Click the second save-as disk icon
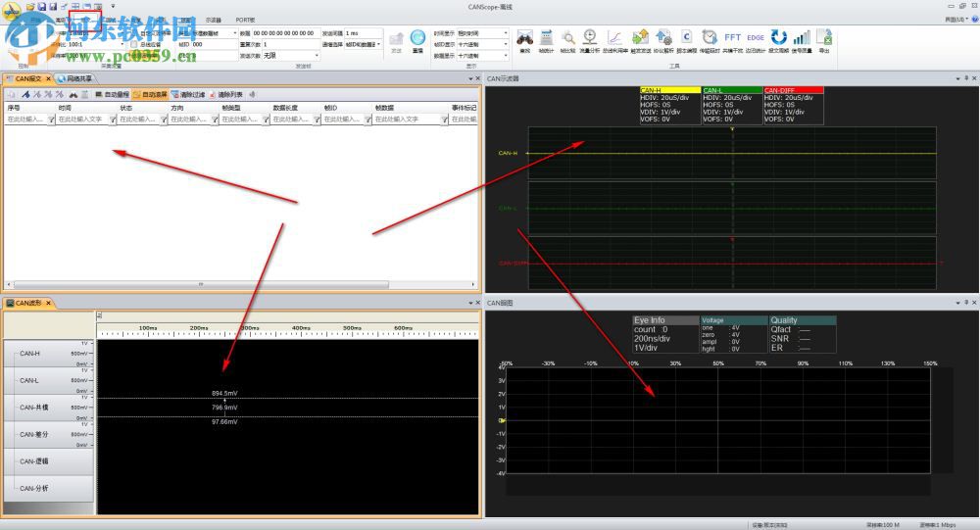The width and height of the screenshot is (980, 530). tap(53, 6)
